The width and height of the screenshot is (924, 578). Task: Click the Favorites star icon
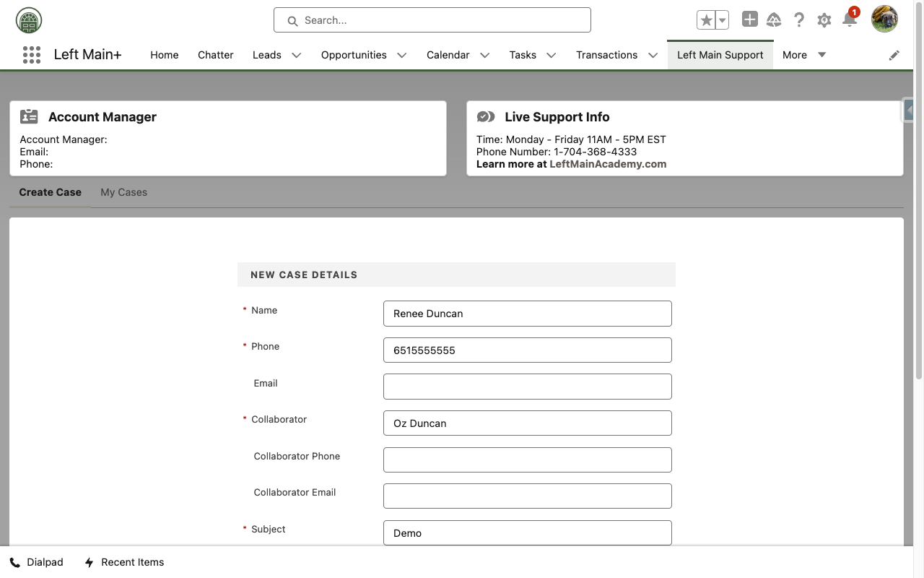(706, 20)
